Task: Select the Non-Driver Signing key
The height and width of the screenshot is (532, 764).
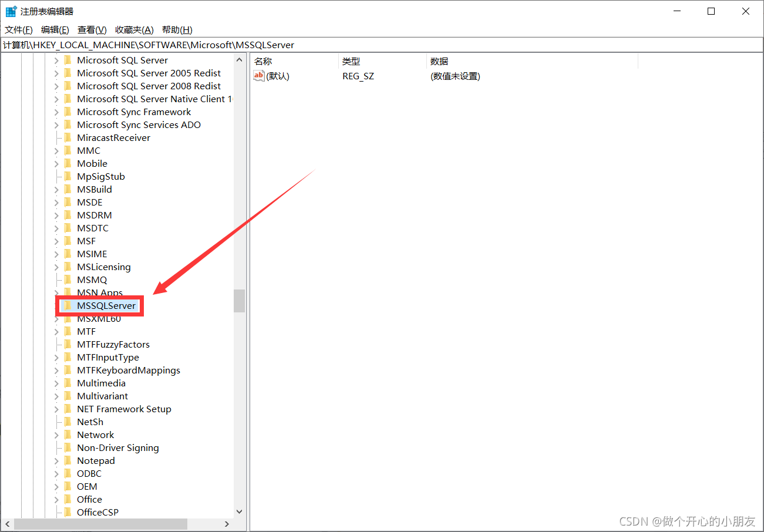Action: pyautogui.click(x=118, y=448)
